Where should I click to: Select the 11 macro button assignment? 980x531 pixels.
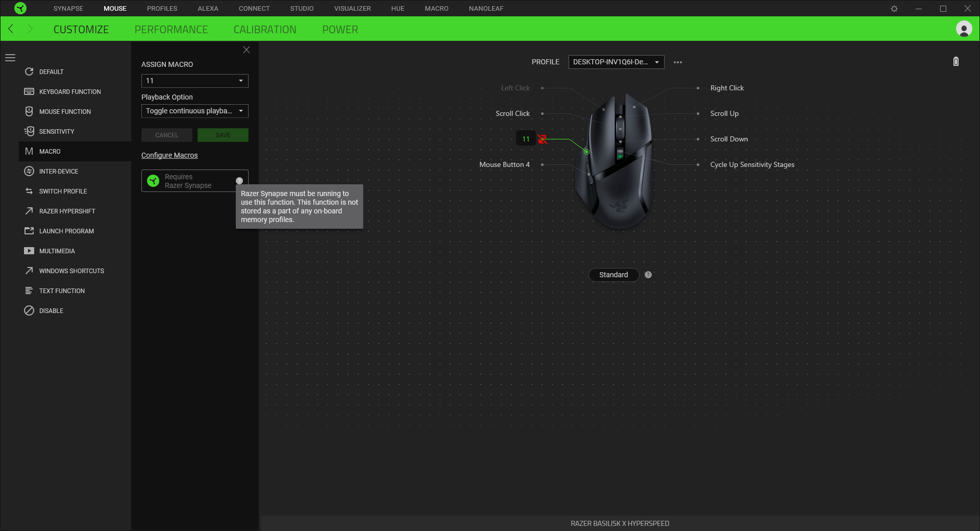point(526,139)
